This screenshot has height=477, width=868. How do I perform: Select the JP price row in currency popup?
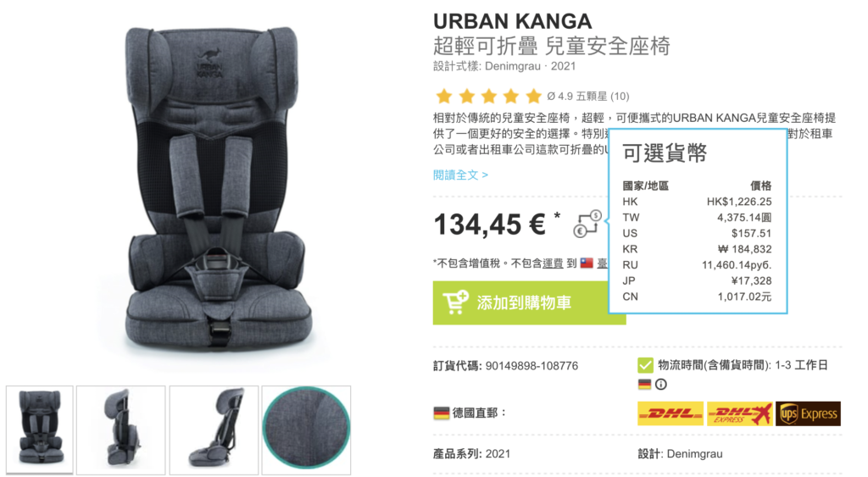click(x=697, y=280)
